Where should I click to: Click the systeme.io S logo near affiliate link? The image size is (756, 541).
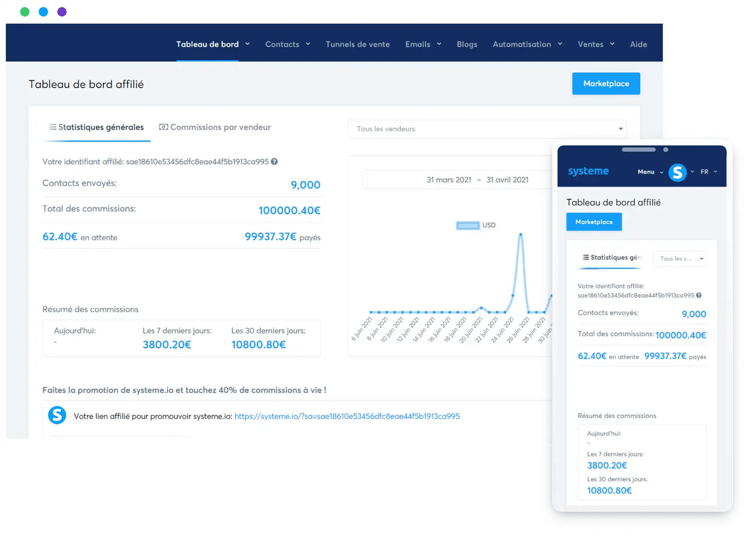tap(57, 415)
